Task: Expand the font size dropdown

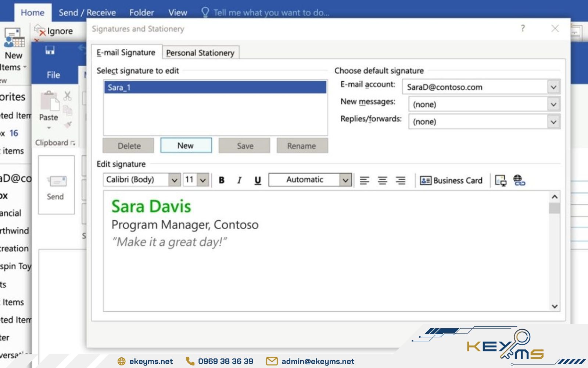Action: (x=203, y=180)
